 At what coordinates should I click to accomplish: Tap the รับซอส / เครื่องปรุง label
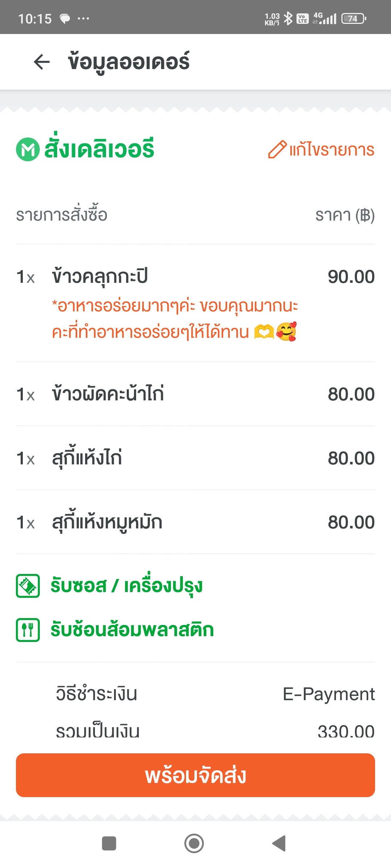point(126,586)
